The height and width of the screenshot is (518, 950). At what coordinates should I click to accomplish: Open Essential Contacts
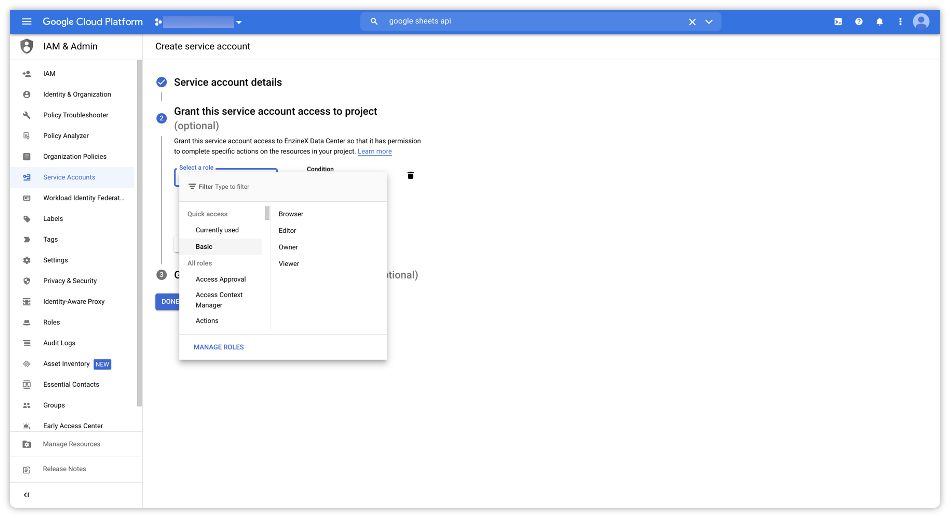click(73, 385)
